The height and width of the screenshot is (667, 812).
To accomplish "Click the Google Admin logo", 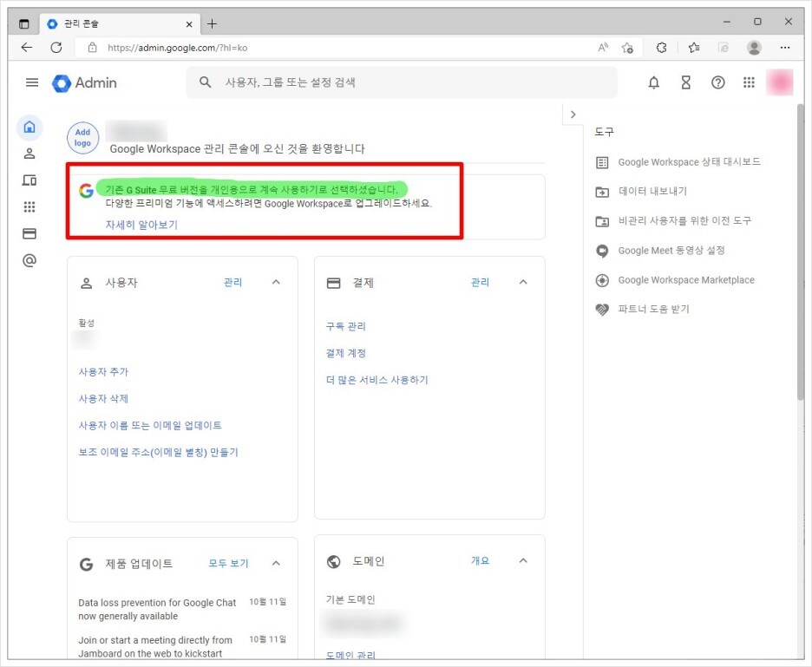I will tap(84, 83).
